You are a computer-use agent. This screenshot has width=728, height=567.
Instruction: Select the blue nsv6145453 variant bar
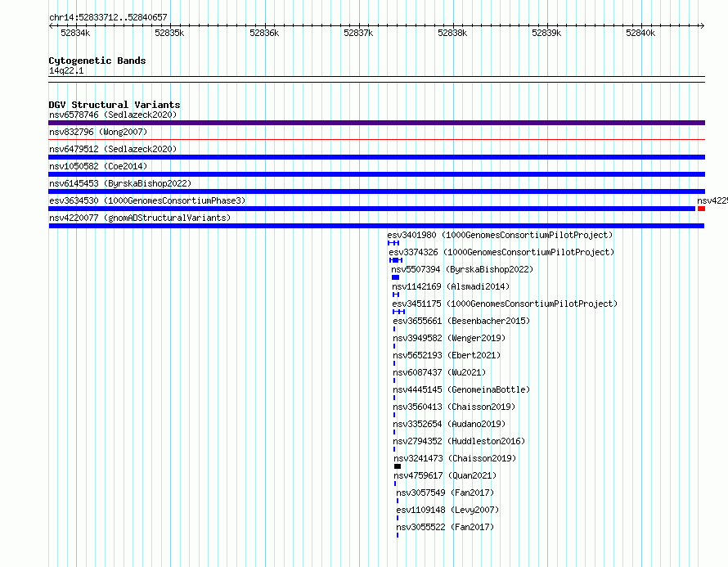tap(376, 191)
